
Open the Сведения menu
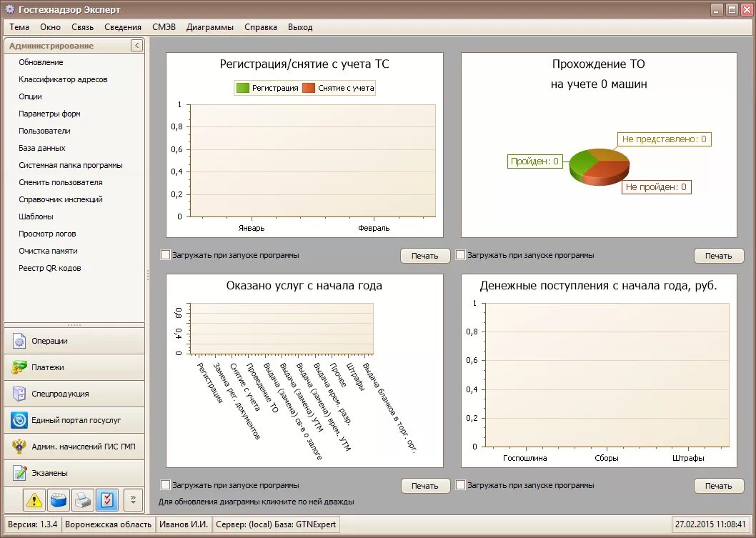click(123, 27)
